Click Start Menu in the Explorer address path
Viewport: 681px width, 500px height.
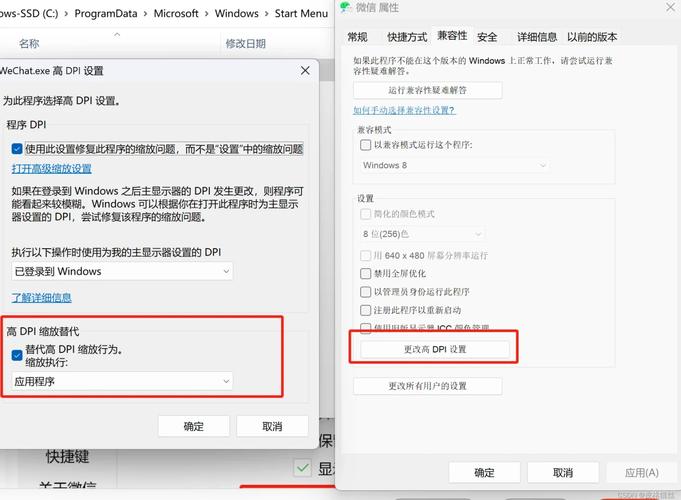click(x=301, y=13)
